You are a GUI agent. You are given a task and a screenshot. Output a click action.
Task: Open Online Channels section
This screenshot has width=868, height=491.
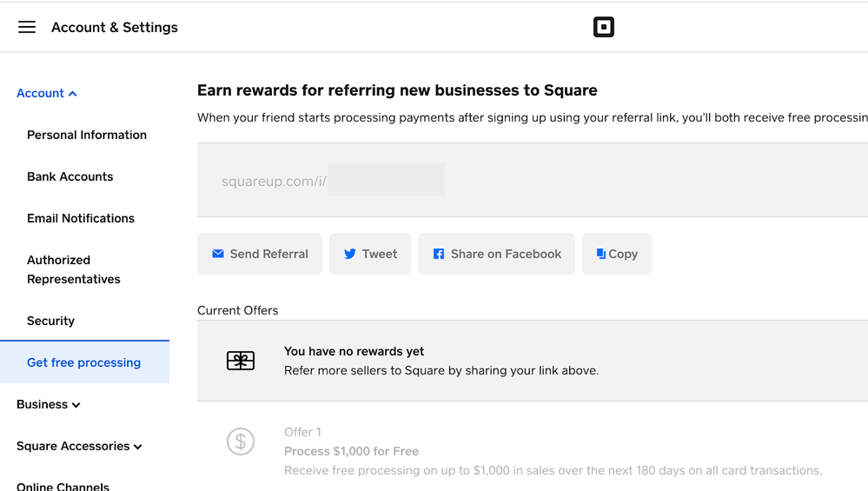(x=63, y=486)
